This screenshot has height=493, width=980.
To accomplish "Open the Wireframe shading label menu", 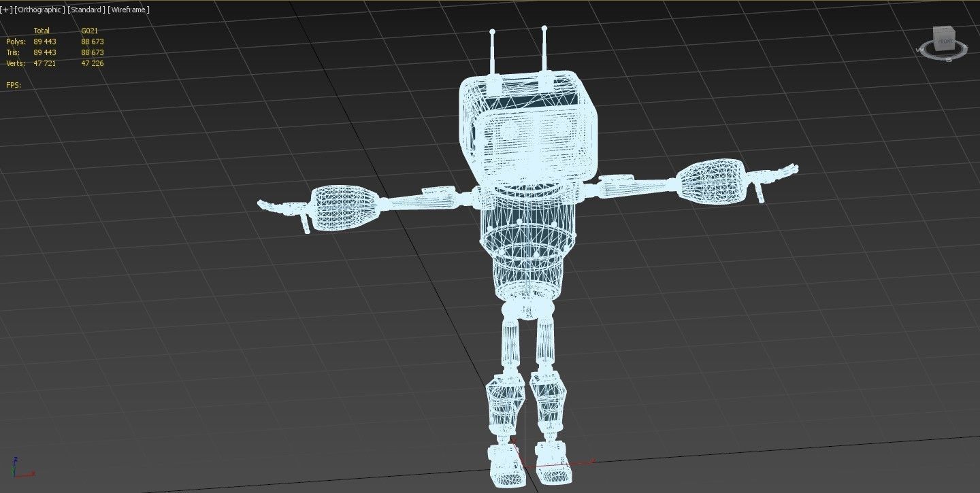I will coord(129,10).
